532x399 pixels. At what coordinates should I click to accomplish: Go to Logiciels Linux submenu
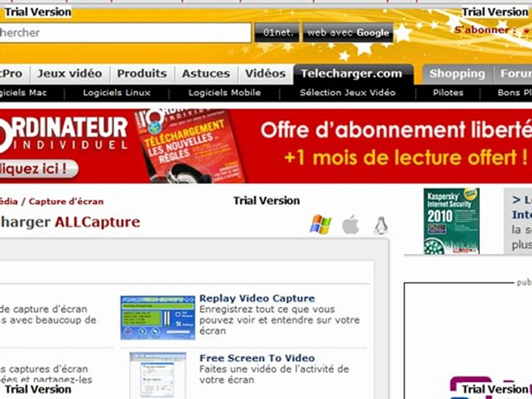(117, 93)
